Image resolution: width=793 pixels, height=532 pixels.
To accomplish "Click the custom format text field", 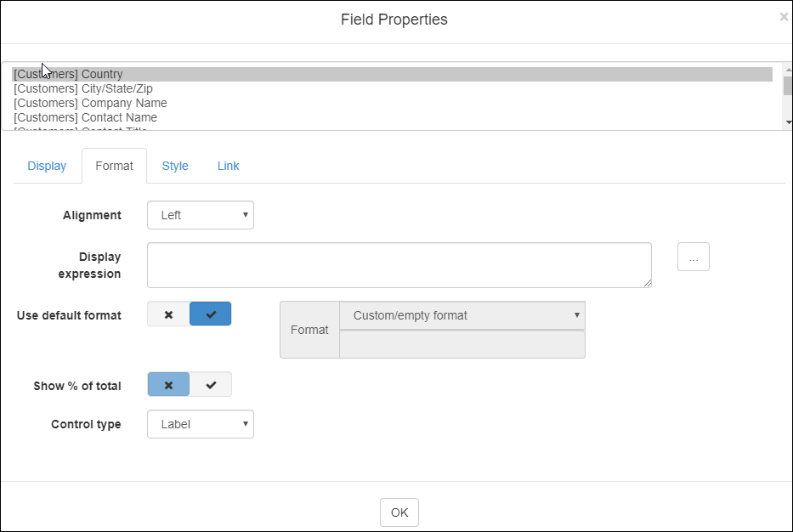I will point(462,344).
